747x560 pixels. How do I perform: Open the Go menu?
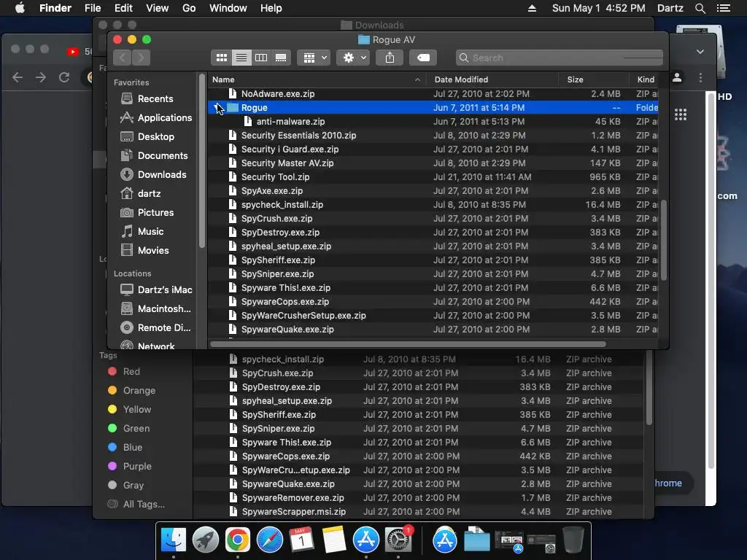coord(189,8)
